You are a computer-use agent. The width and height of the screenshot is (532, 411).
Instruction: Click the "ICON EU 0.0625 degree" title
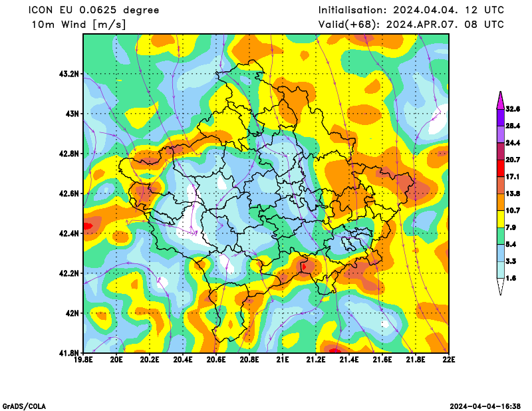point(94,10)
